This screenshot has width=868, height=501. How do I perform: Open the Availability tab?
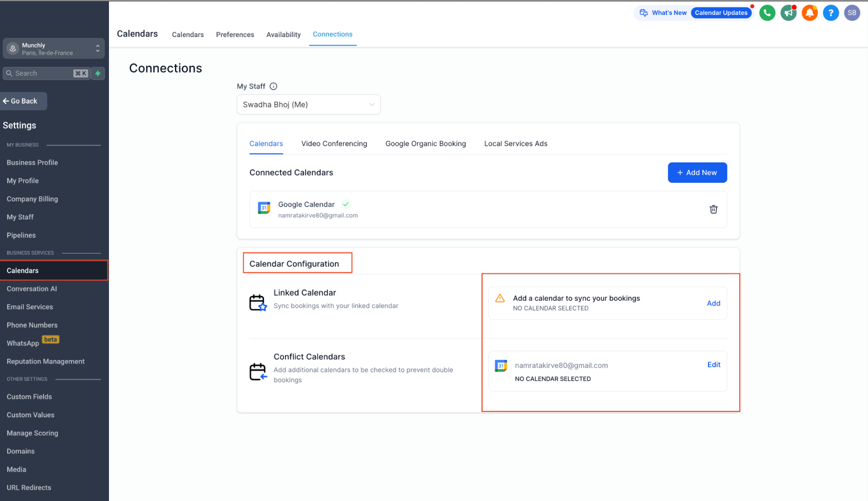pos(283,35)
